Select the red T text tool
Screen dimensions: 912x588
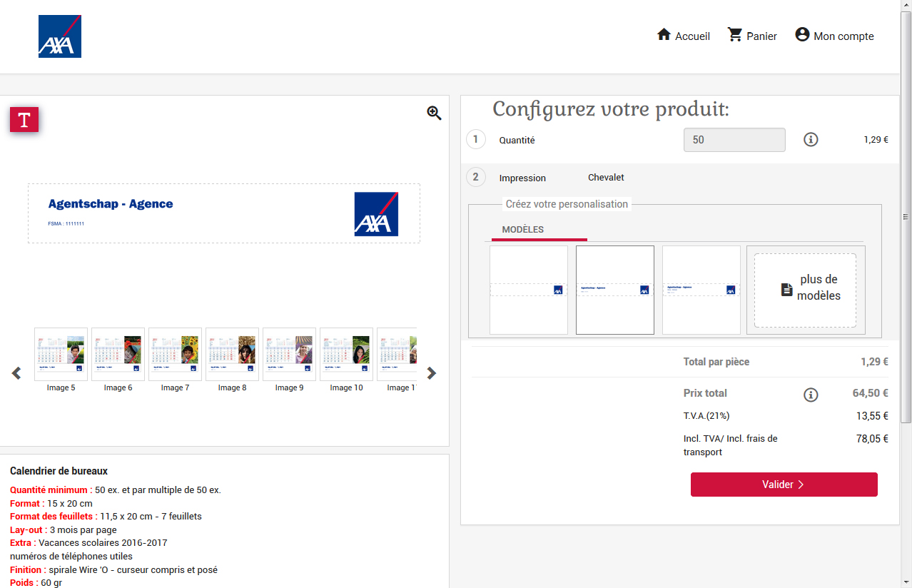pyautogui.click(x=24, y=119)
